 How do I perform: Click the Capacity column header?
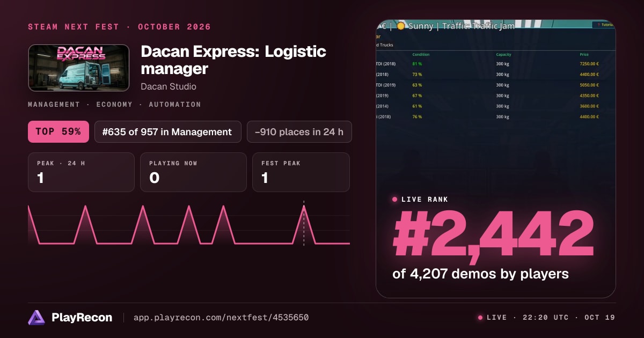[x=504, y=55]
